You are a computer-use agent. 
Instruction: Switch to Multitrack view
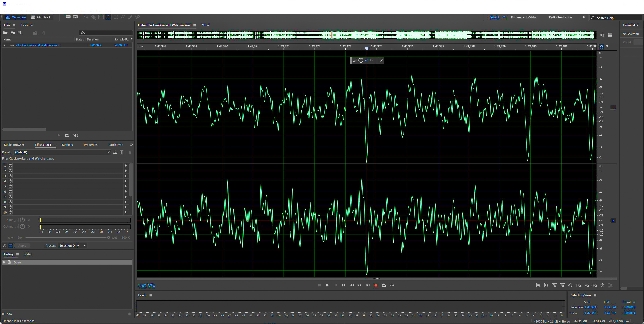coord(41,17)
